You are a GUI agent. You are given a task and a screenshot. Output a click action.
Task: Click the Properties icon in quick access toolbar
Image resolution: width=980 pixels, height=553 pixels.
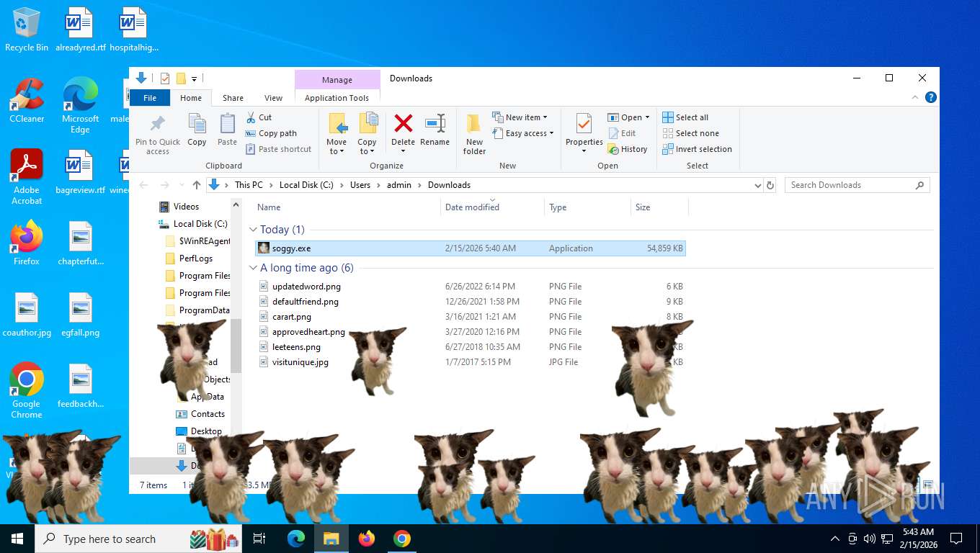[x=165, y=78]
